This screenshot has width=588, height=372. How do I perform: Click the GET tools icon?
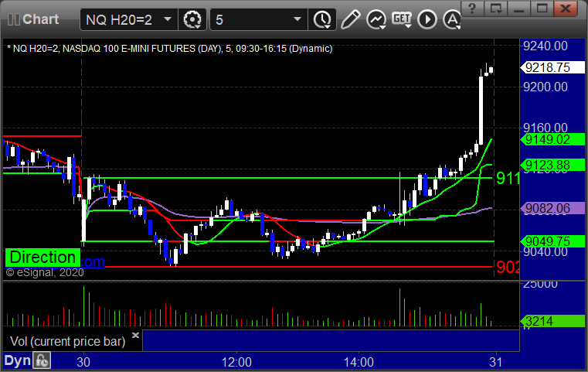(402, 19)
